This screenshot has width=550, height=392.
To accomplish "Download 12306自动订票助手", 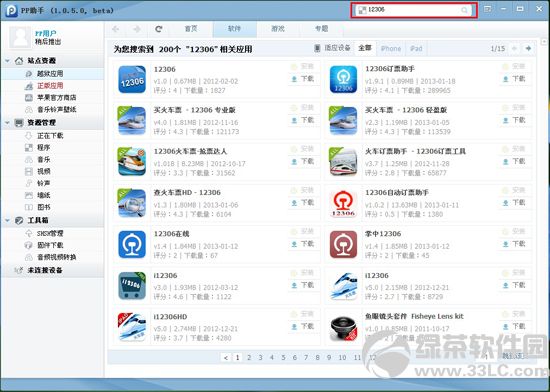I will coord(515,203).
